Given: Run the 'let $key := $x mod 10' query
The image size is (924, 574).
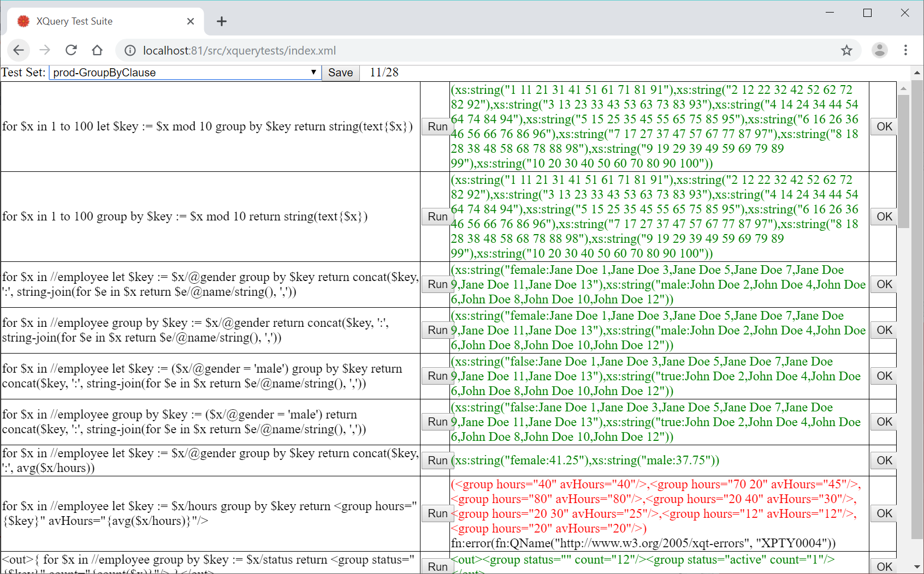Looking at the screenshot, I should click(437, 127).
